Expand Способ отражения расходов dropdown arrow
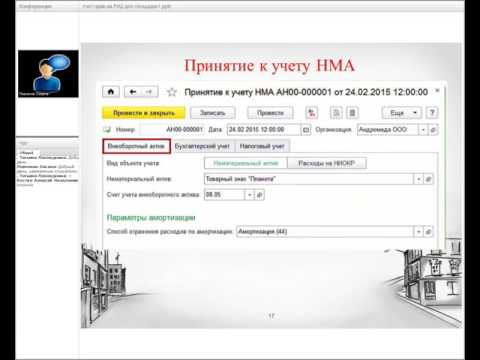This screenshot has height=360, width=480. (x=418, y=231)
